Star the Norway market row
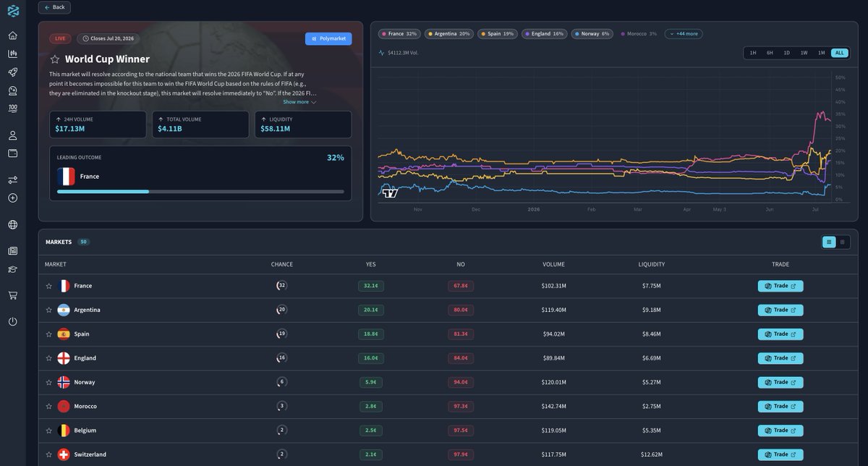 (49, 382)
